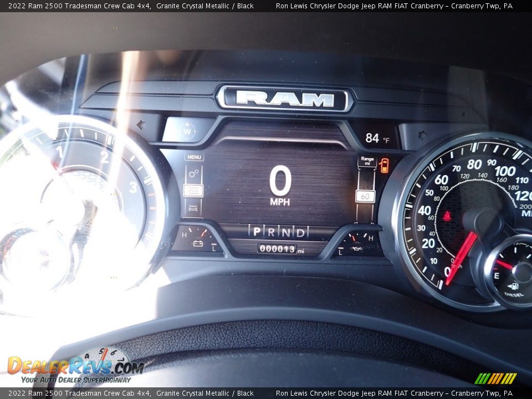Tap the highlighted range value 60
Image resolution: width=532 pixels, height=399 pixels.
coord(365,196)
